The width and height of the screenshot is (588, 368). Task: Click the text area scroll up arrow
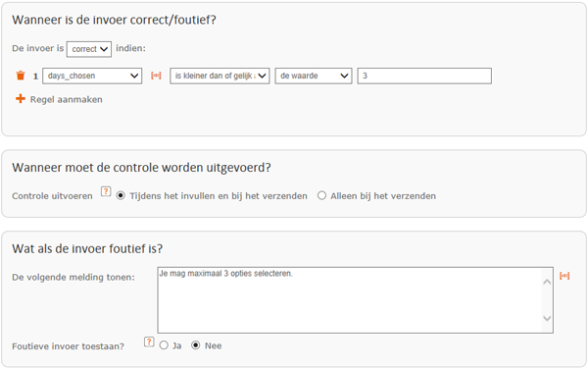[x=547, y=282]
